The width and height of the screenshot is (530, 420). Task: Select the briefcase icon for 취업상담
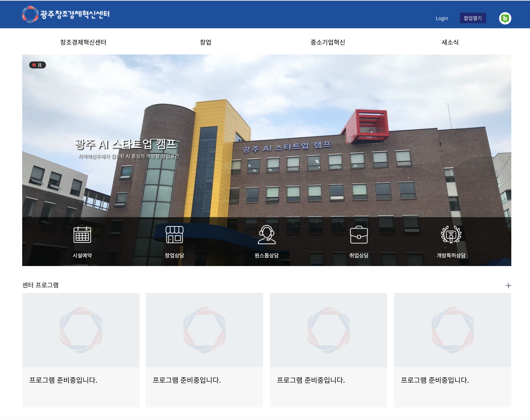coord(359,235)
